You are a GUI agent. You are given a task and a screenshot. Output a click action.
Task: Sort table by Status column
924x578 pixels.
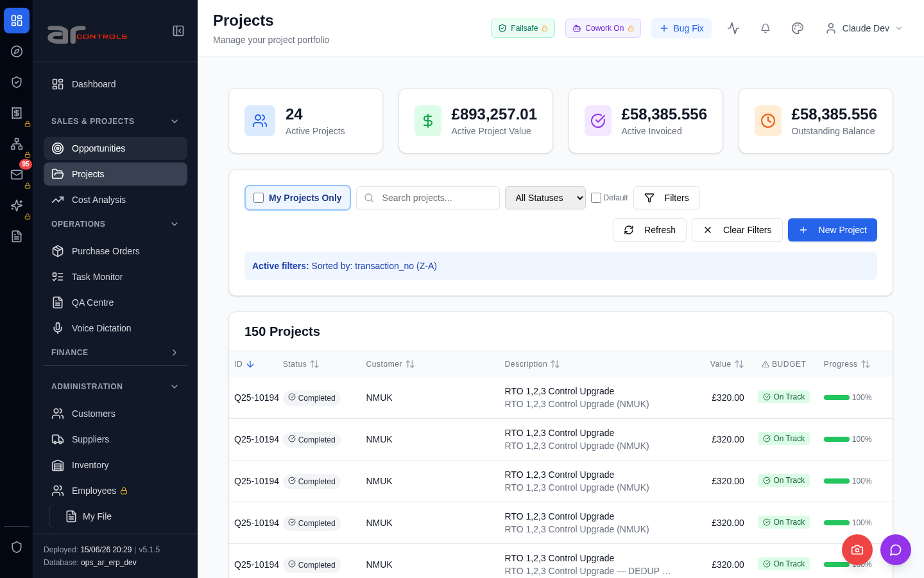pos(314,364)
